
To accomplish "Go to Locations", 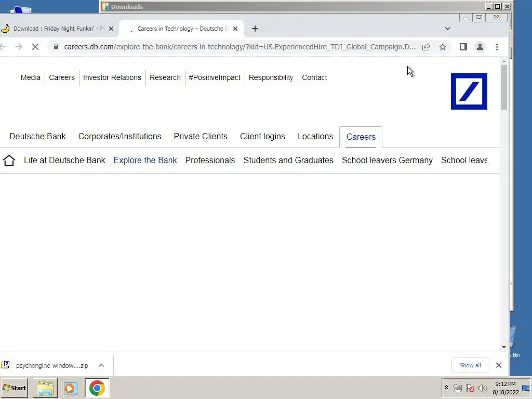I will [315, 137].
